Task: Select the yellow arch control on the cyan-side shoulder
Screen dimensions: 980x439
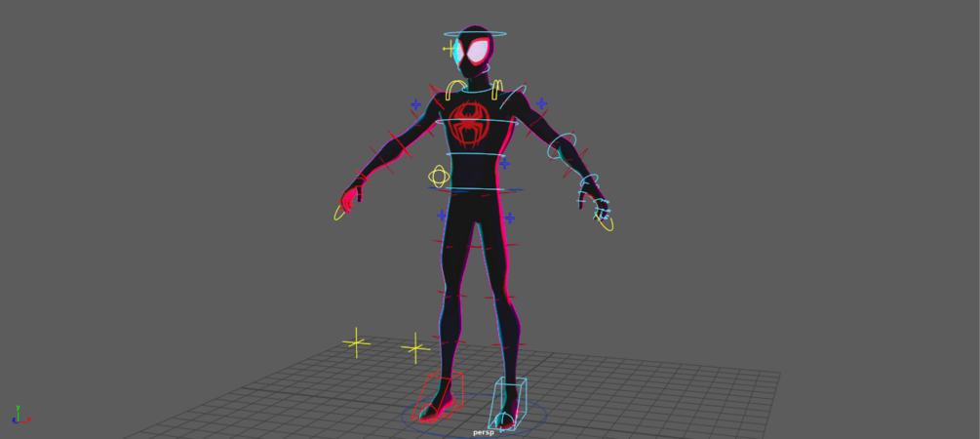Action: 497,89
